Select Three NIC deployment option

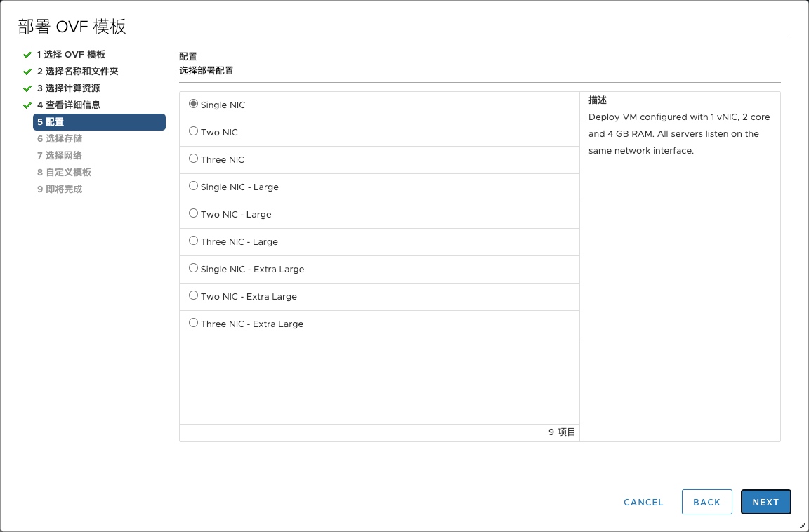(x=193, y=159)
